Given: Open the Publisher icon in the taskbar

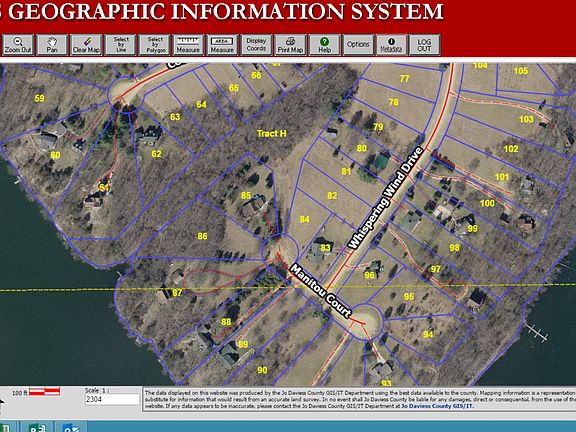Looking at the screenshot, I should click(x=37, y=428).
